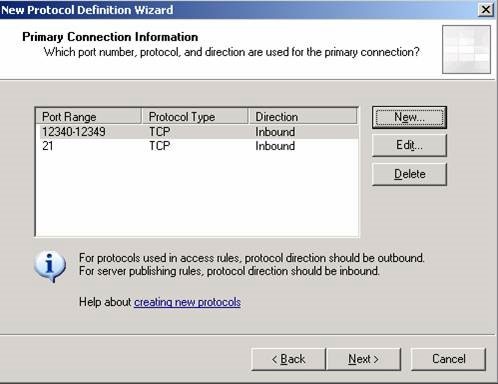Viewport: 498px width, 384px height.
Task: Select the 12340-12349 port range row
Action: (x=197, y=132)
